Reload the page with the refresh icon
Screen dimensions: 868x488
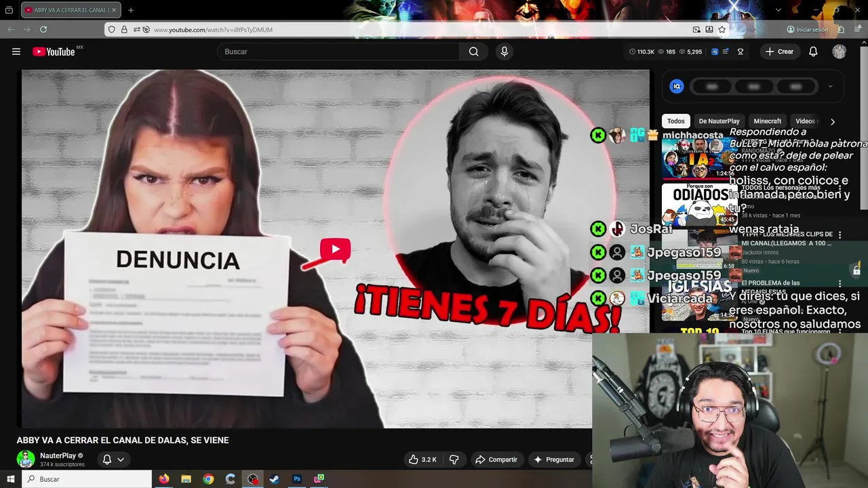coord(43,30)
